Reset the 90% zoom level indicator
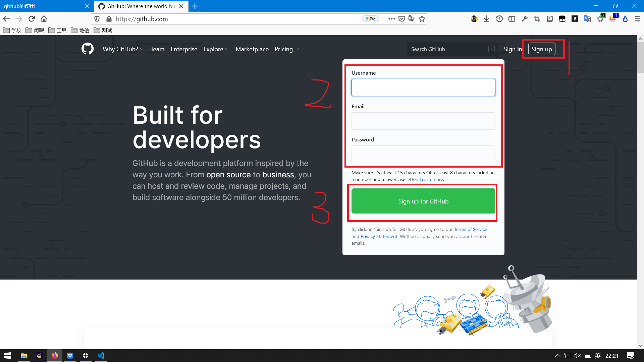 (370, 19)
